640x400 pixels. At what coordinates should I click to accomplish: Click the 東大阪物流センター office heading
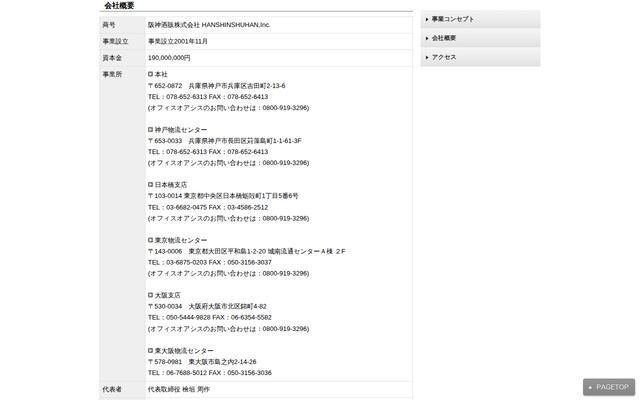(181, 351)
